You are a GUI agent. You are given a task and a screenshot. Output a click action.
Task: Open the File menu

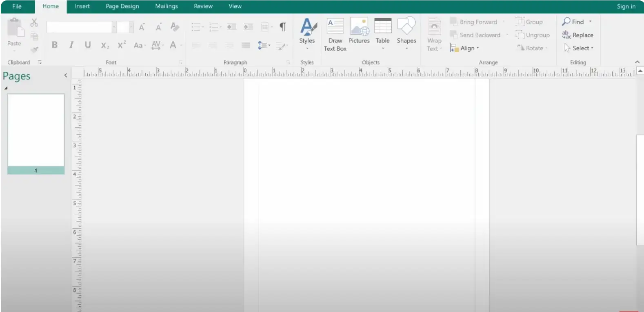17,6
